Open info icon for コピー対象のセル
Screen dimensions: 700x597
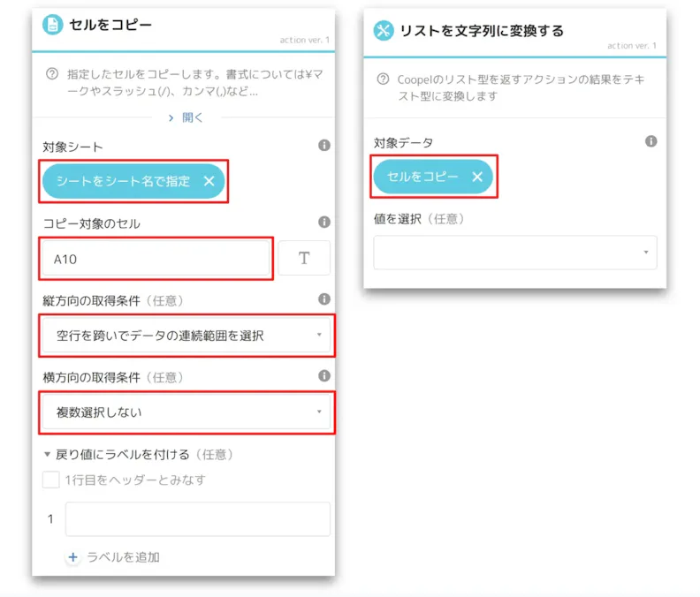click(324, 222)
